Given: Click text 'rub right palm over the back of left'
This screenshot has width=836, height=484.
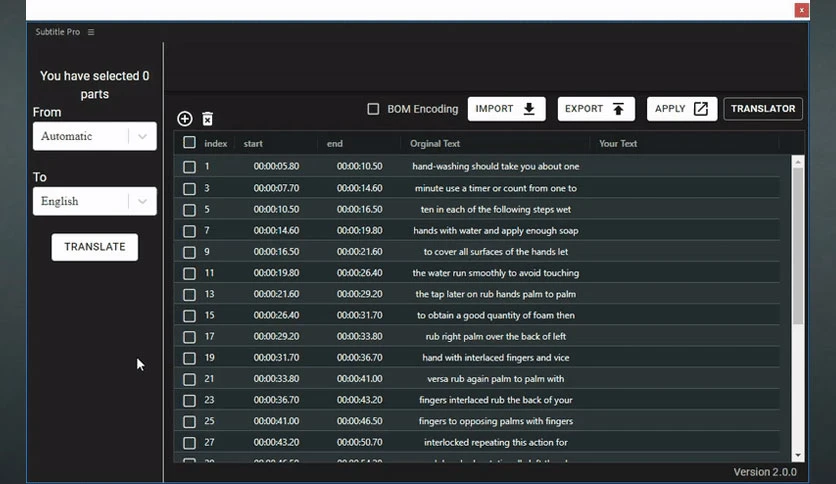Looking at the screenshot, I should [495, 336].
